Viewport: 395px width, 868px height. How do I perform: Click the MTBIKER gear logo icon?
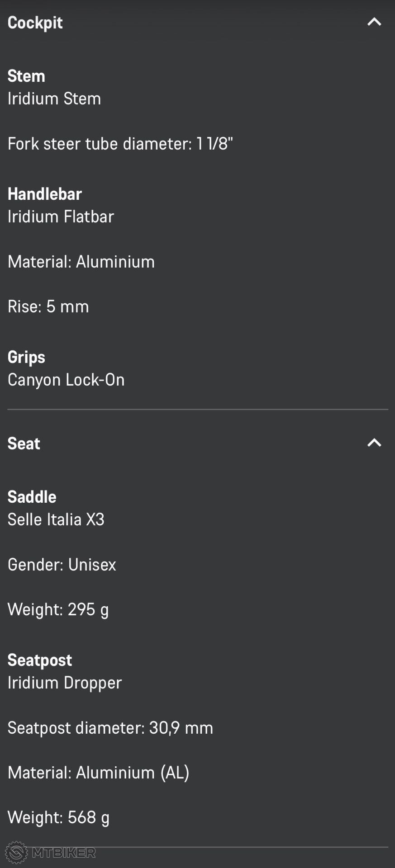16,853
